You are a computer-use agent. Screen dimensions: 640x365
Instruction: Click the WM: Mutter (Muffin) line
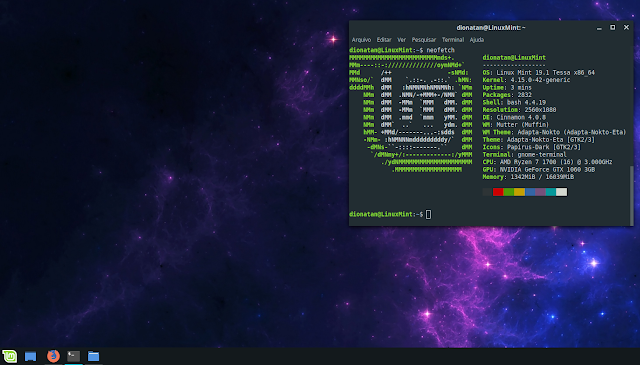pyautogui.click(x=516, y=125)
